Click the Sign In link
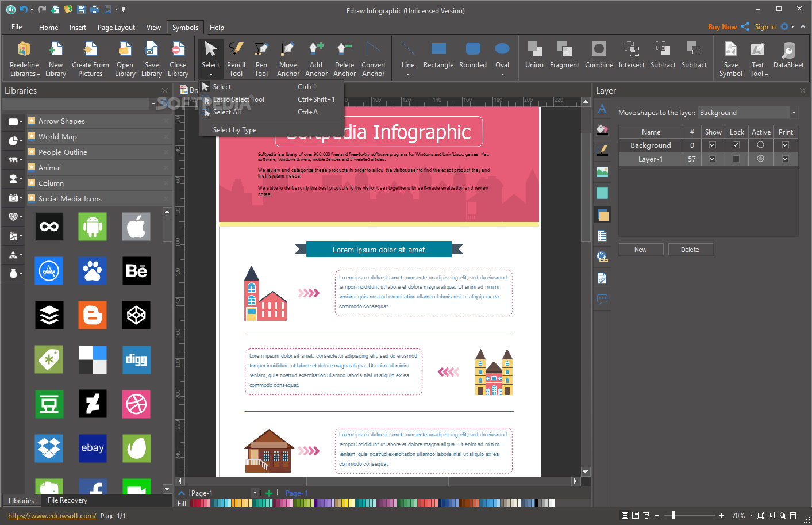The width and height of the screenshot is (812, 525). pos(765,27)
